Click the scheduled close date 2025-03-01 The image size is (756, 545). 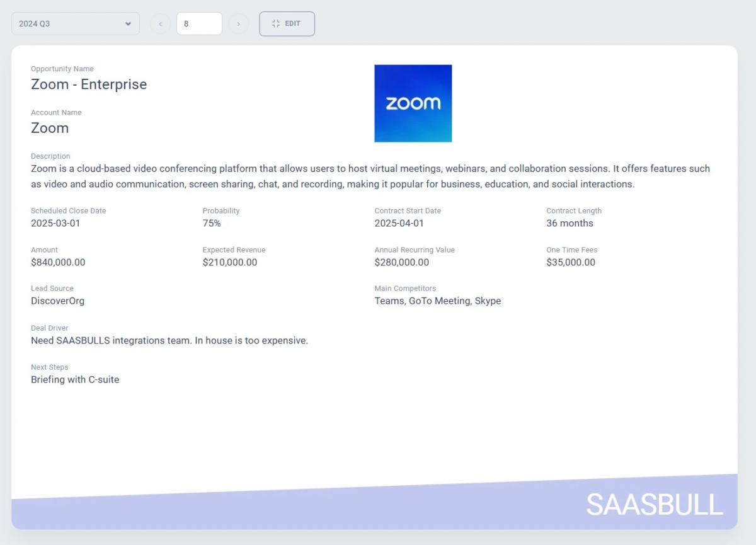[x=55, y=223]
